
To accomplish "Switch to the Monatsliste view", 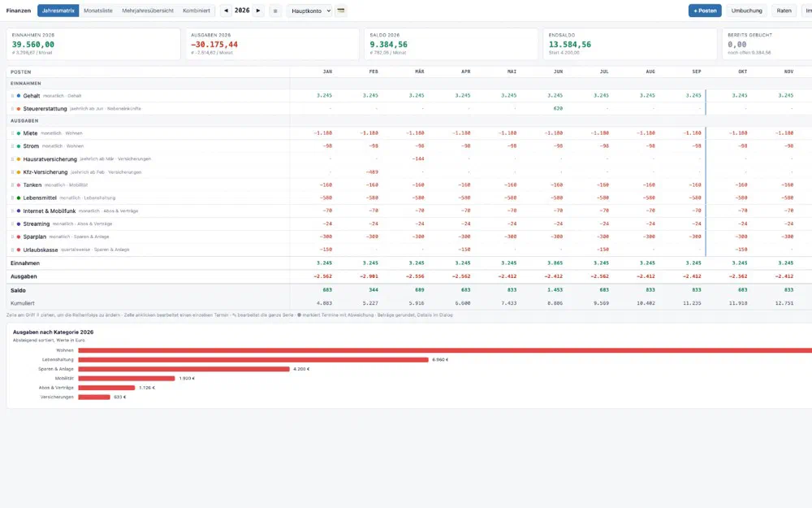I will pos(98,11).
